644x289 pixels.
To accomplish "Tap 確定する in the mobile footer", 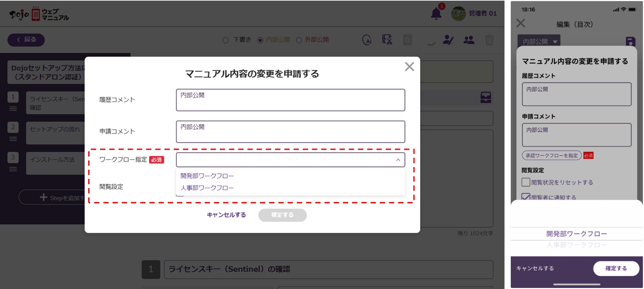I will [616, 268].
